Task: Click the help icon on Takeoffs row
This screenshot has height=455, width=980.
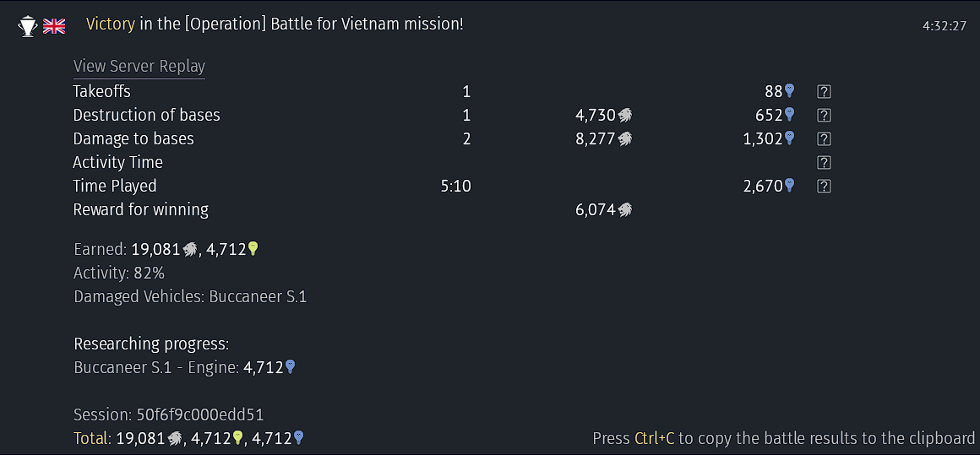Action: [x=824, y=92]
